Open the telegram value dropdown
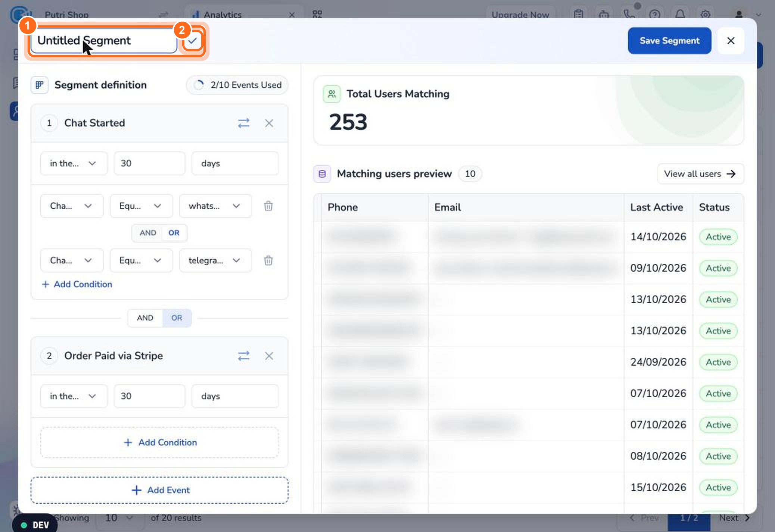This screenshot has height=532, width=775. pyautogui.click(x=215, y=260)
